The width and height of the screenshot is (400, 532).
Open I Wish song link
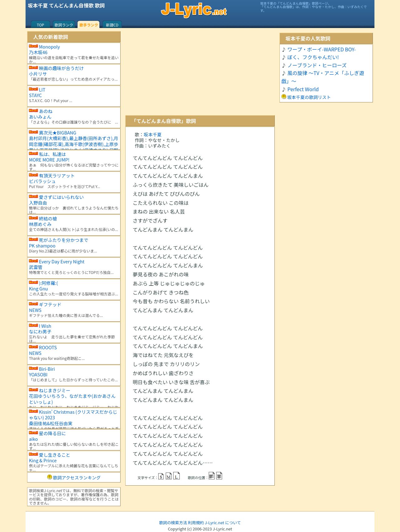click(45, 326)
